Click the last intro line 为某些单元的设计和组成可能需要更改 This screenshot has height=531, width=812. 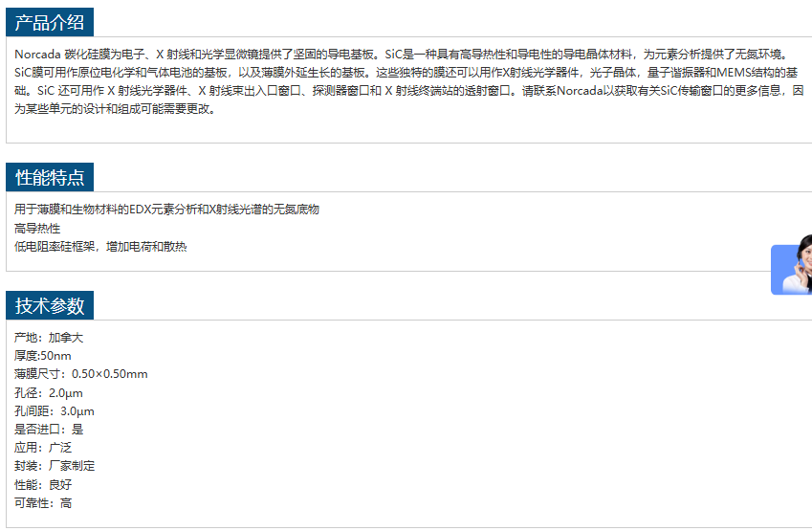pyautogui.click(x=115, y=108)
